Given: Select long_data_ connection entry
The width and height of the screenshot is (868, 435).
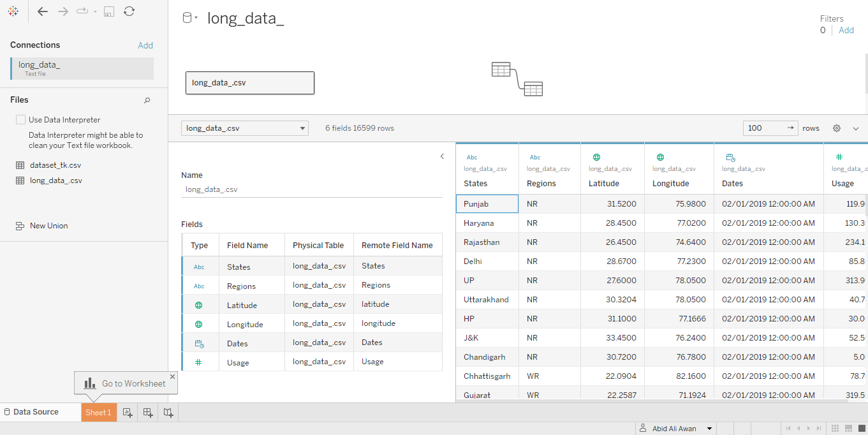Looking at the screenshot, I should [82, 68].
